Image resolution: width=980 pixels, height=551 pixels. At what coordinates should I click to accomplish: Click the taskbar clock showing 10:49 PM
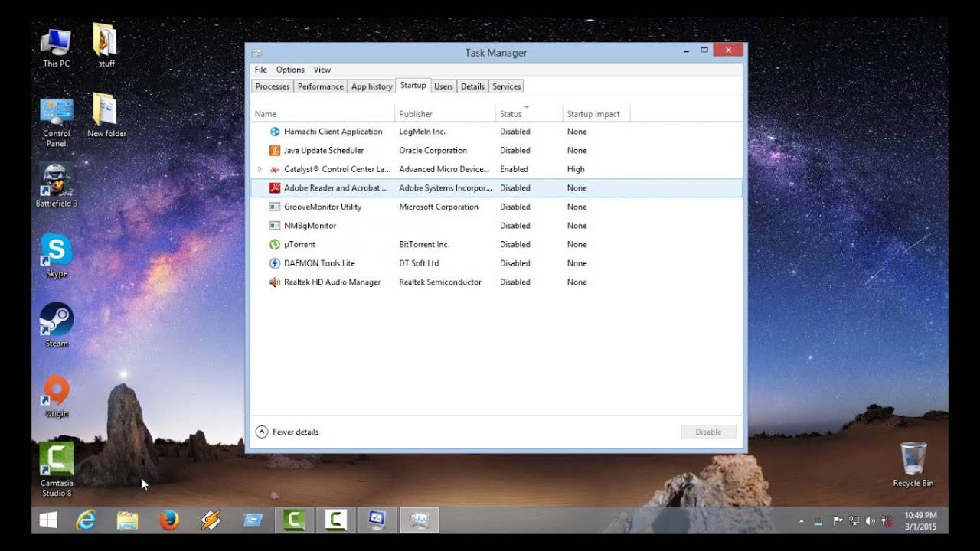(920, 521)
